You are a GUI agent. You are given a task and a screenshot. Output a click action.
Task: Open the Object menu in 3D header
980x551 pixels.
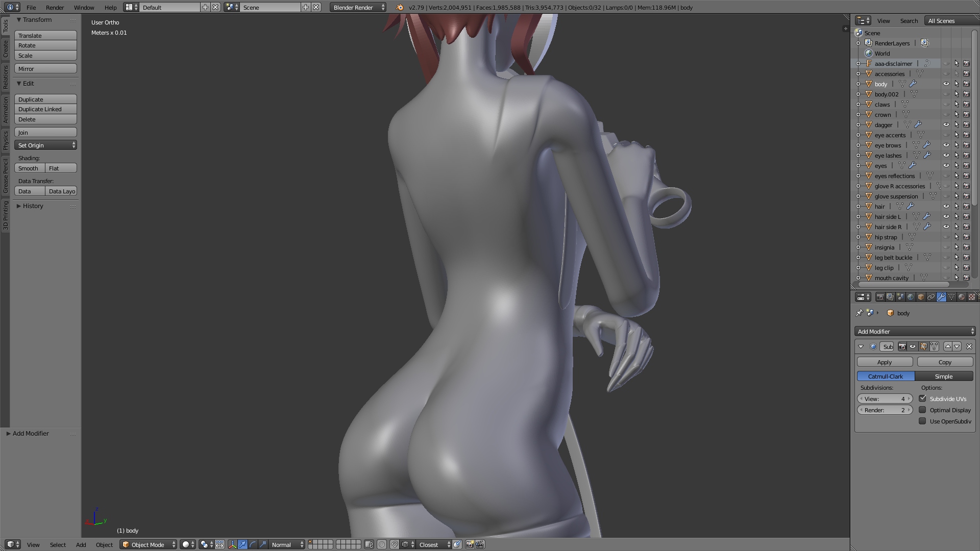pyautogui.click(x=104, y=544)
